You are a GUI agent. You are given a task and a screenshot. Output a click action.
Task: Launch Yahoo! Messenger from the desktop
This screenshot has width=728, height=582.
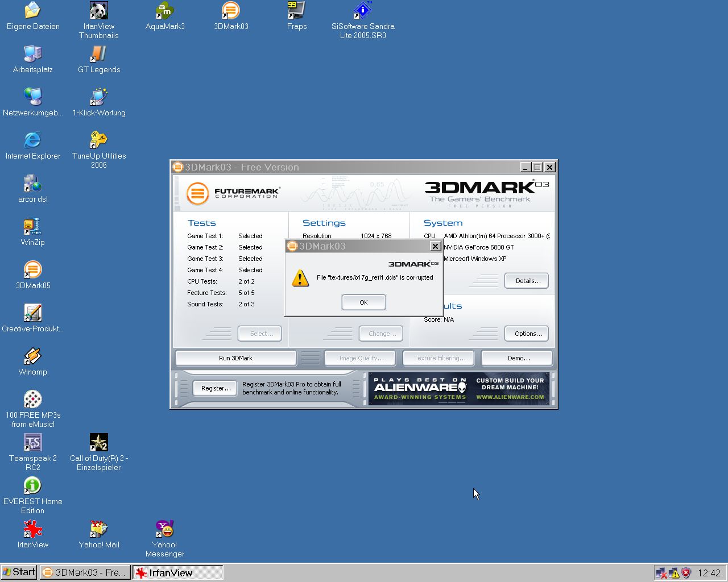[165, 539]
